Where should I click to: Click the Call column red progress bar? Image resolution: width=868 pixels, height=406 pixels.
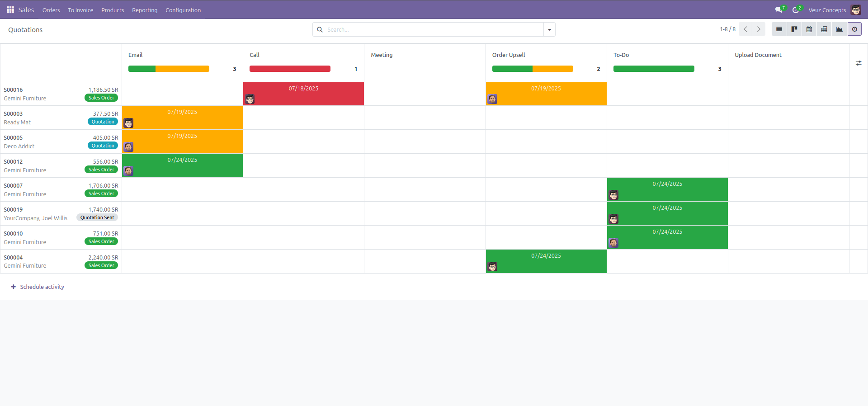pyautogui.click(x=290, y=69)
